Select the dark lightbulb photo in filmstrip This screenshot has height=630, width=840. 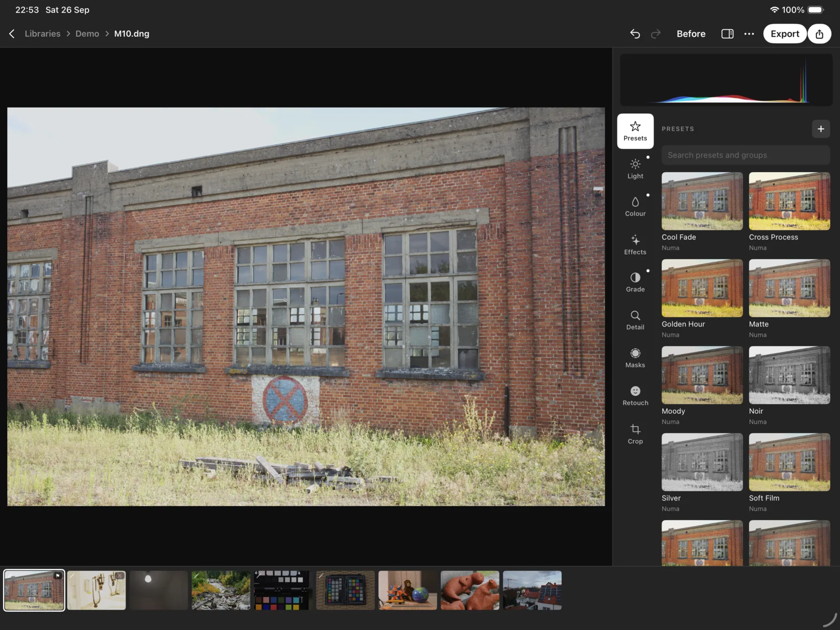(x=159, y=591)
